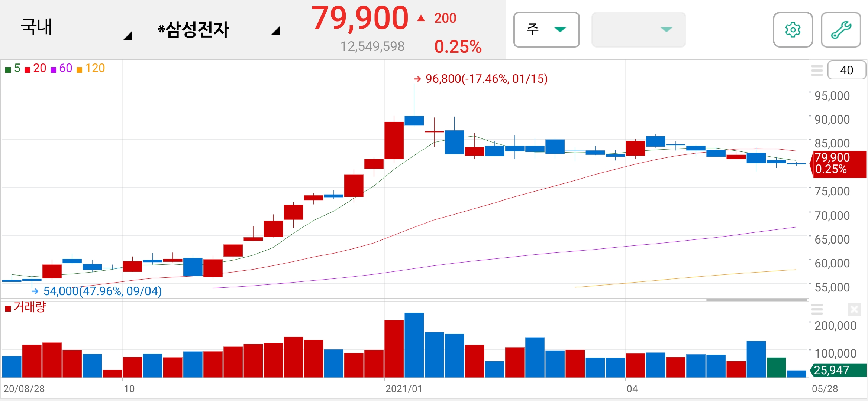
Task: Click the 95,000 price axis label
Action: (x=832, y=96)
